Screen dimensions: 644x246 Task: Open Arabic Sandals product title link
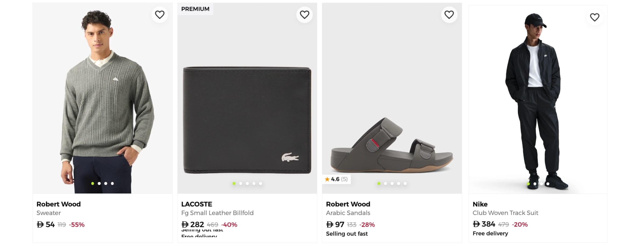348,213
